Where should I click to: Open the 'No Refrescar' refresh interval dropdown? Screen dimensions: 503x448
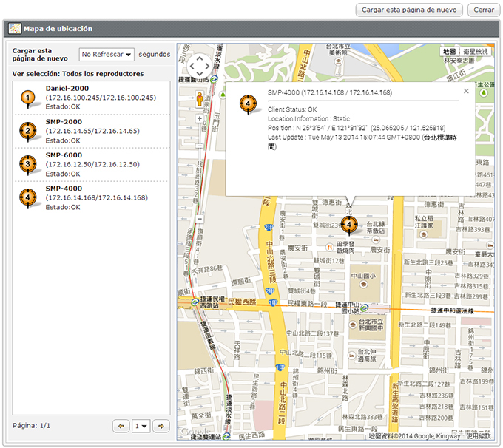click(x=107, y=55)
